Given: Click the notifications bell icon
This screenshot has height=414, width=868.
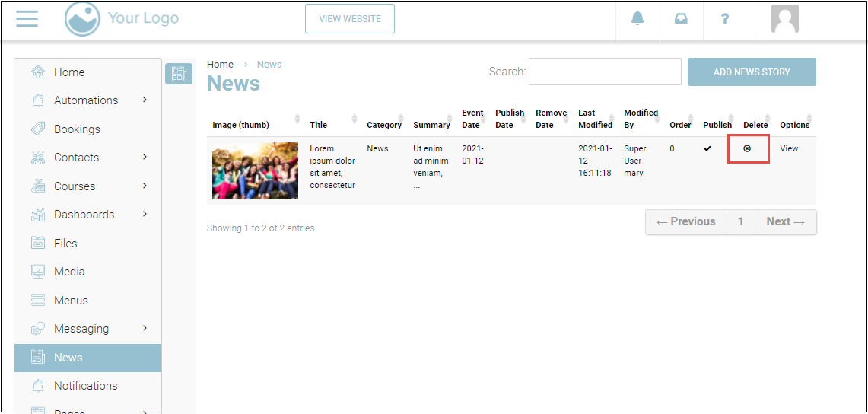Looking at the screenshot, I should (637, 19).
